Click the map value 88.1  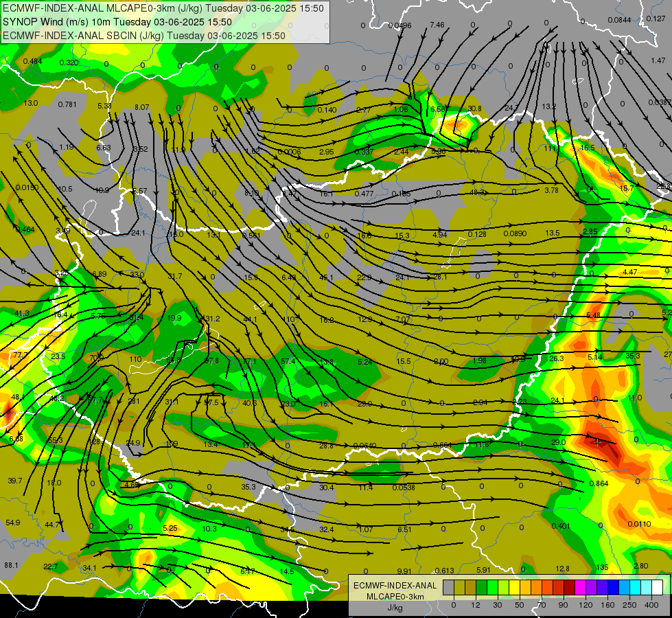tap(11, 565)
